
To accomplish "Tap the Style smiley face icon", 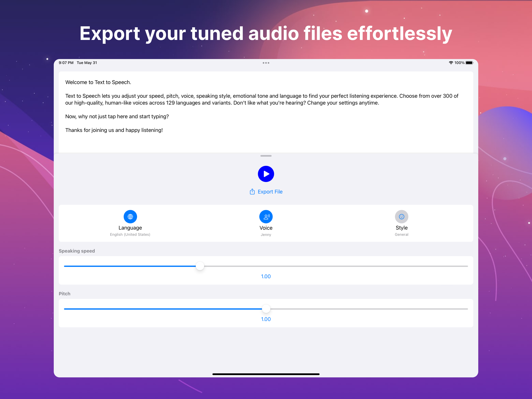I will [x=401, y=216].
